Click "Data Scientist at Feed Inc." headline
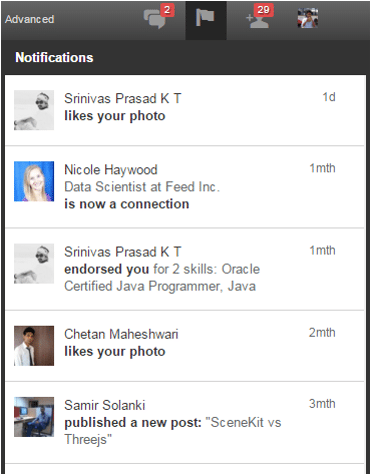This screenshot has width=371, height=475. (142, 187)
